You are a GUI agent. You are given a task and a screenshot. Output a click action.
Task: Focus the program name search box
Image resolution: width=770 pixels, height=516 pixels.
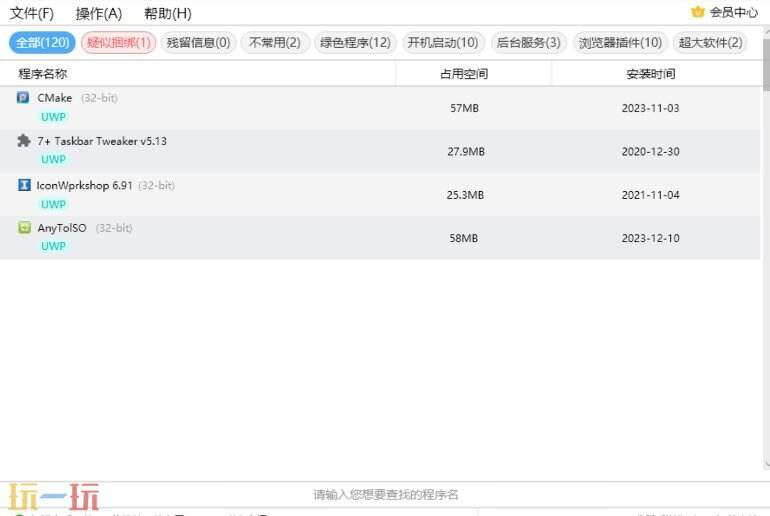click(385, 494)
